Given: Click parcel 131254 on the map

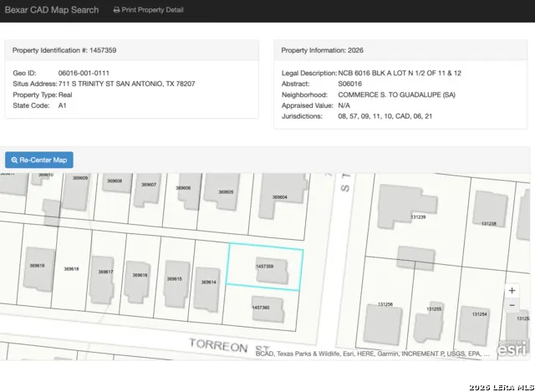Looking at the screenshot, I should pyautogui.click(x=479, y=313).
